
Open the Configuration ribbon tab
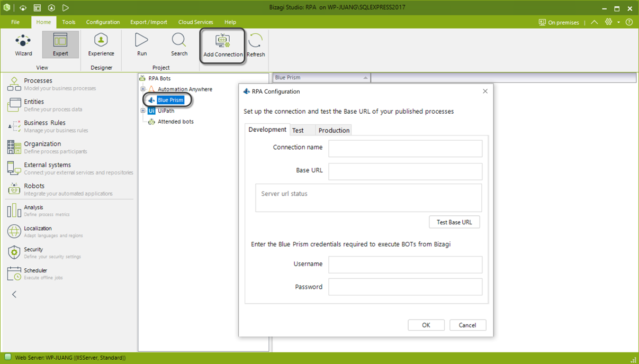tap(103, 22)
